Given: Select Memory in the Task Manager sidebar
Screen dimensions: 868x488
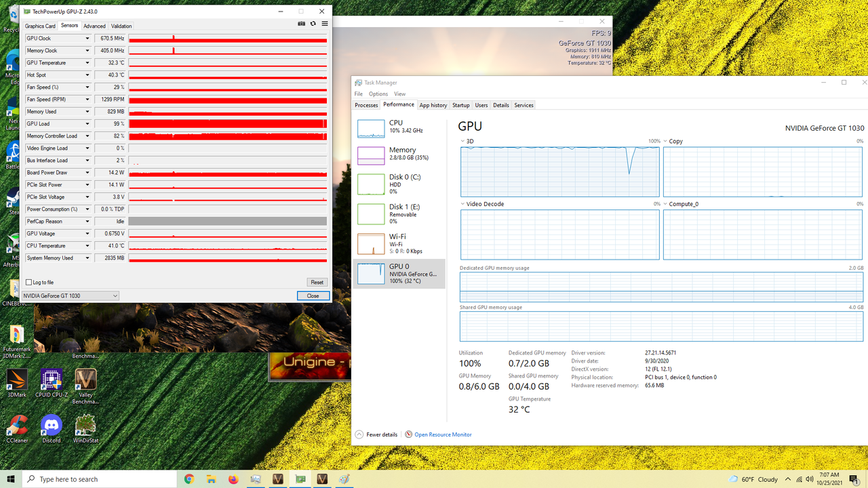Looking at the screenshot, I should (x=399, y=154).
